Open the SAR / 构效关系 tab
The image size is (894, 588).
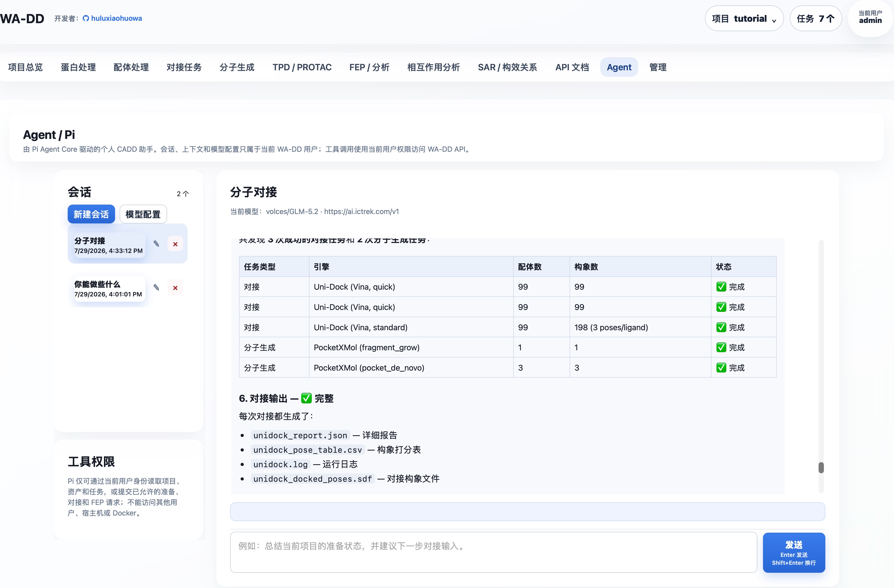coord(507,67)
